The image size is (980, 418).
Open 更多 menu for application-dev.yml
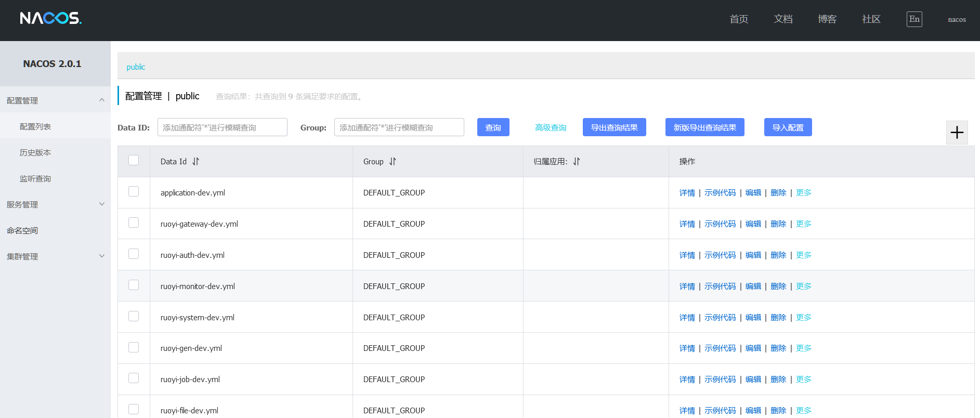[x=803, y=193]
